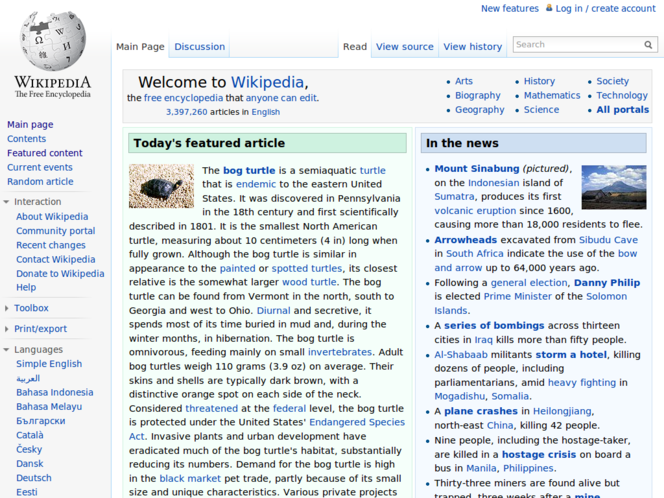Open the bog turtle thumbnail image
The image size is (664, 498).
[x=161, y=186]
